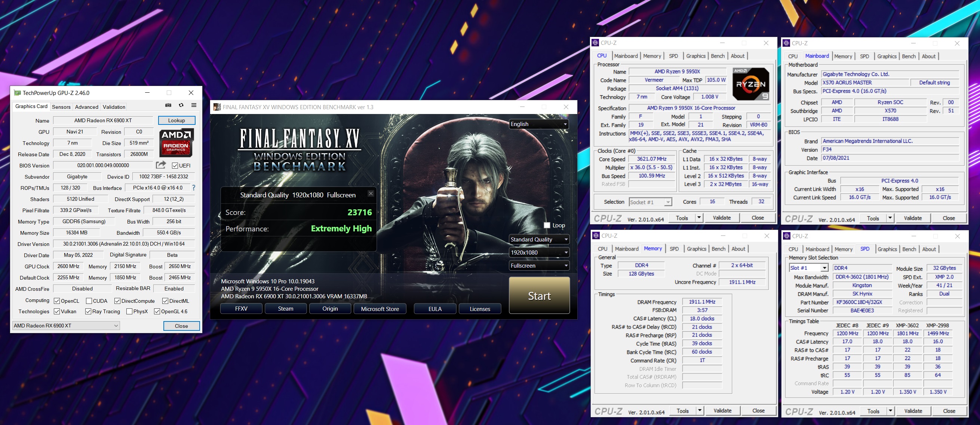Image resolution: width=980 pixels, height=425 pixels.
Task: Open the Licenses button
Action: [x=480, y=309]
